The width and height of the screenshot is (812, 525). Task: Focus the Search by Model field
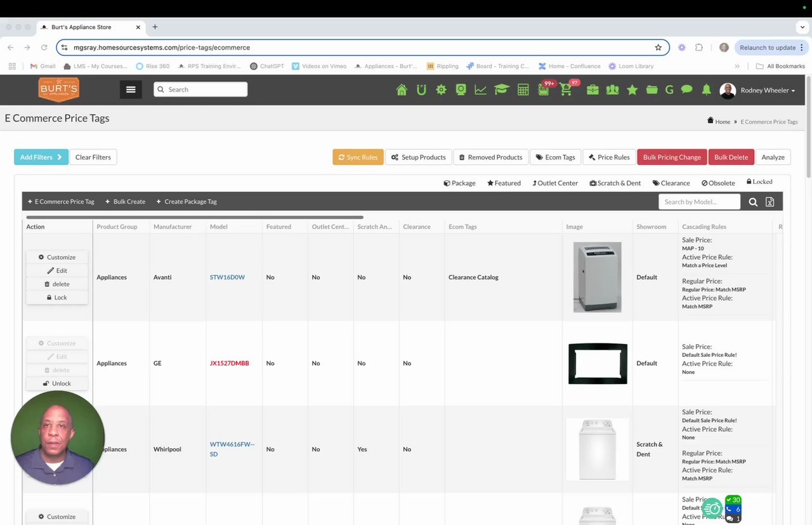(699, 202)
